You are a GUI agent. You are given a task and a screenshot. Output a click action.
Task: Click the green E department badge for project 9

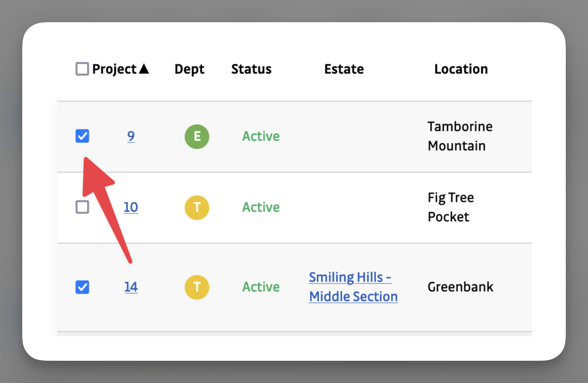[196, 136]
